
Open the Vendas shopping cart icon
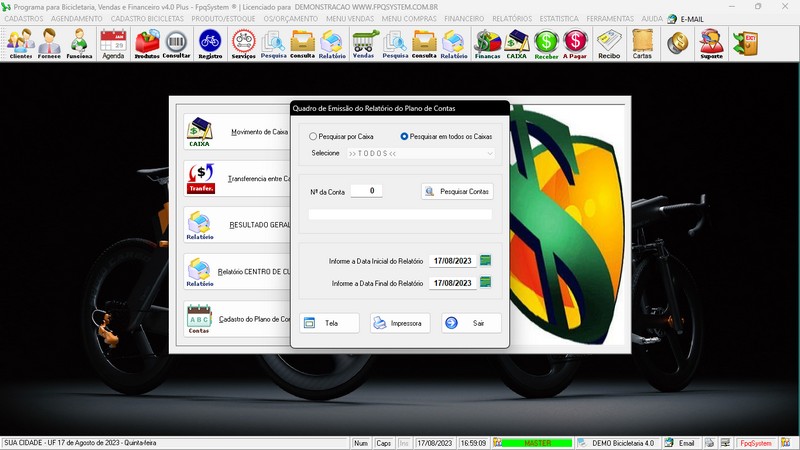[363, 43]
